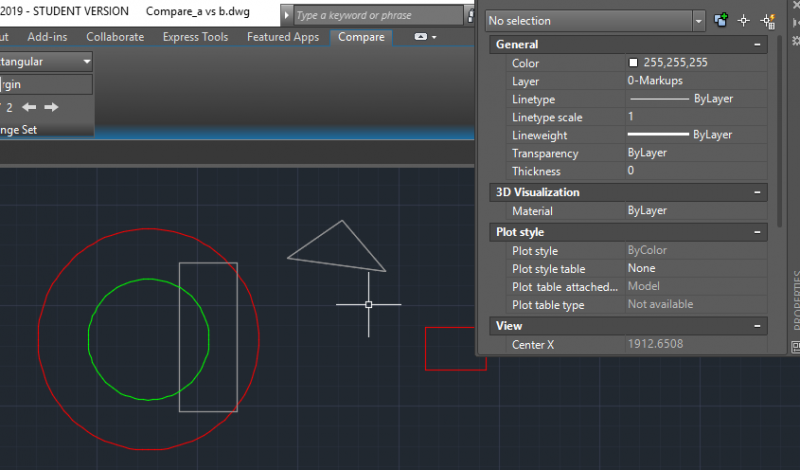Click the keyword or phrase search field
This screenshot has height=470, width=800.
(380, 16)
